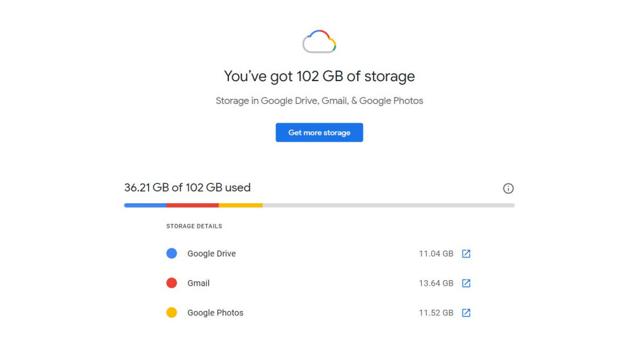Image resolution: width=644 pixels, height=360 pixels.
Task: Click the unused gray storage bar portion
Action: 388,205
